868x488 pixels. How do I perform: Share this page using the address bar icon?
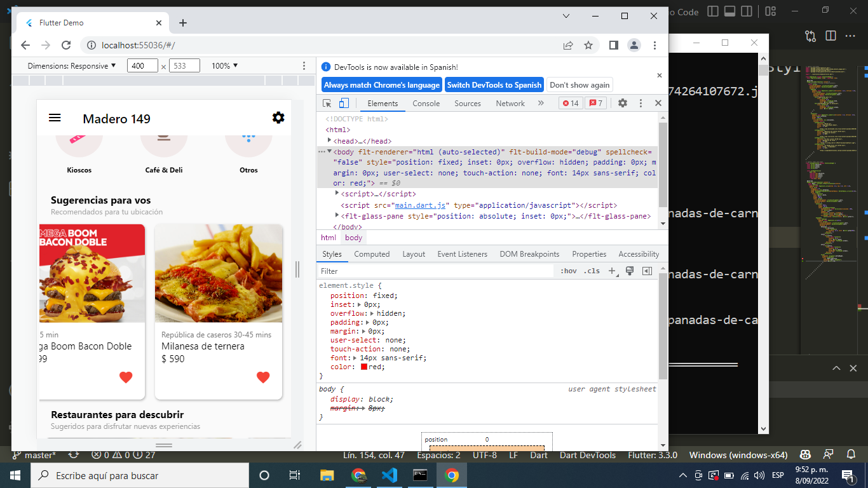tap(568, 45)
